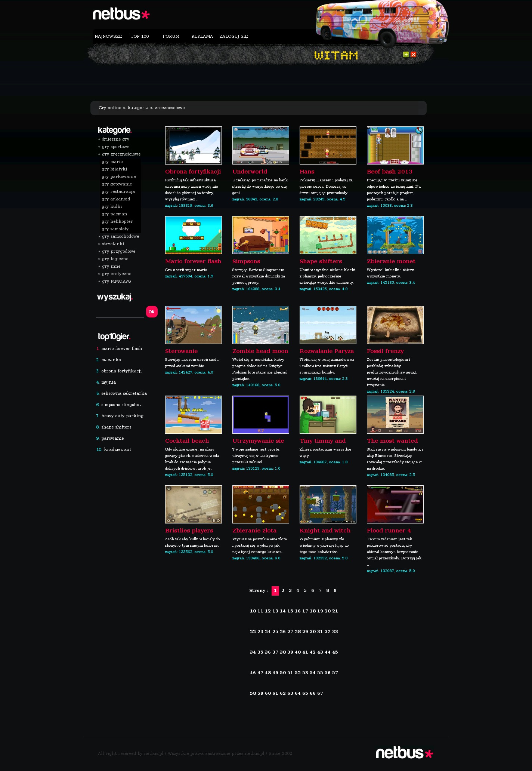The width and height of the screenshot is (532, 771).
Task: Select the ZALOGUJ SIĘ menu item
Action: 233,36
